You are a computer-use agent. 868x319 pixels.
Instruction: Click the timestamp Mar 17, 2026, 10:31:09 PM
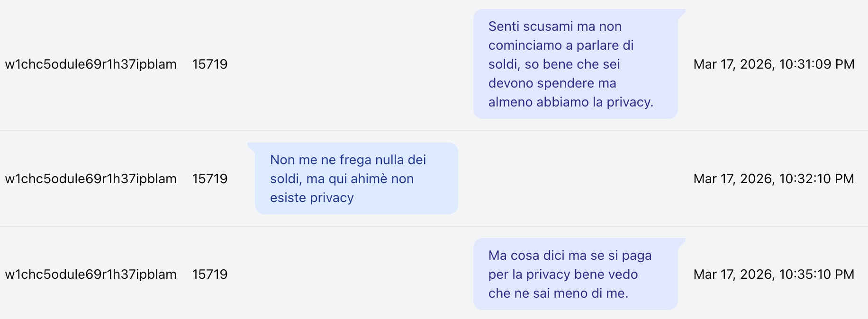(x=774, y=64)
